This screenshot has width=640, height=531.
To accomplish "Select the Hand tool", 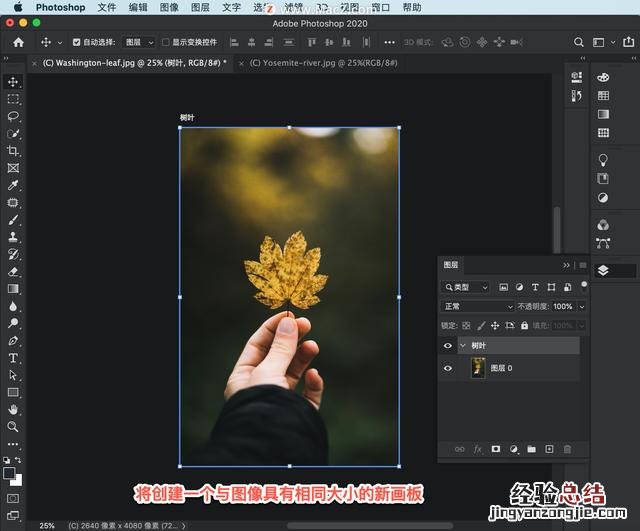I will [13, 409].
